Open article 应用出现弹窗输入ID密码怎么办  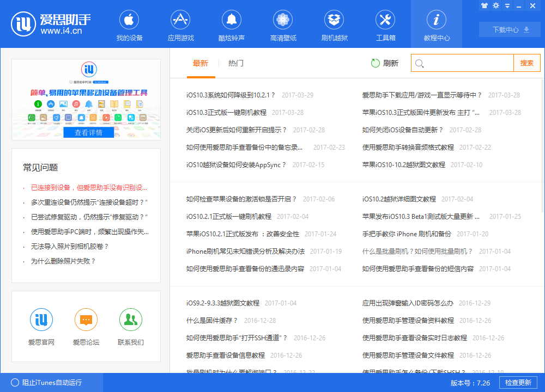click(408, 302)
